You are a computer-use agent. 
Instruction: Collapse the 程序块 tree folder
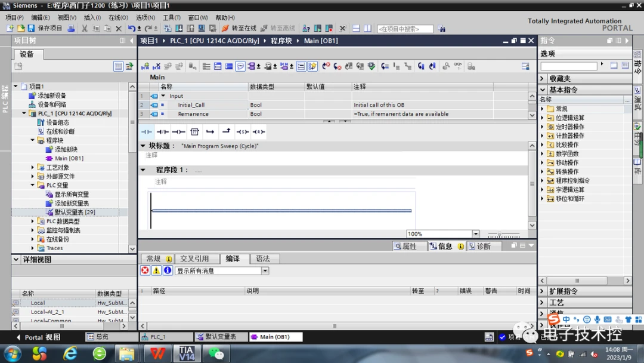pos(32,140)
